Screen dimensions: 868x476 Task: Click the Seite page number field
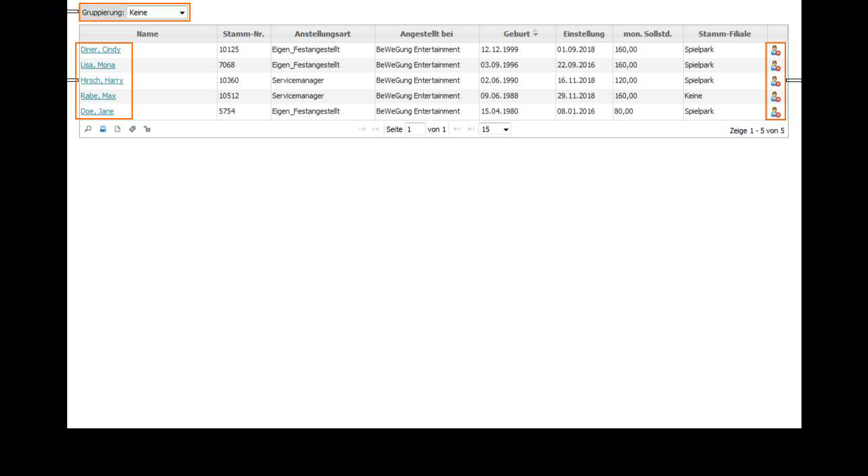pyautogui.click(x=415, y=129)
